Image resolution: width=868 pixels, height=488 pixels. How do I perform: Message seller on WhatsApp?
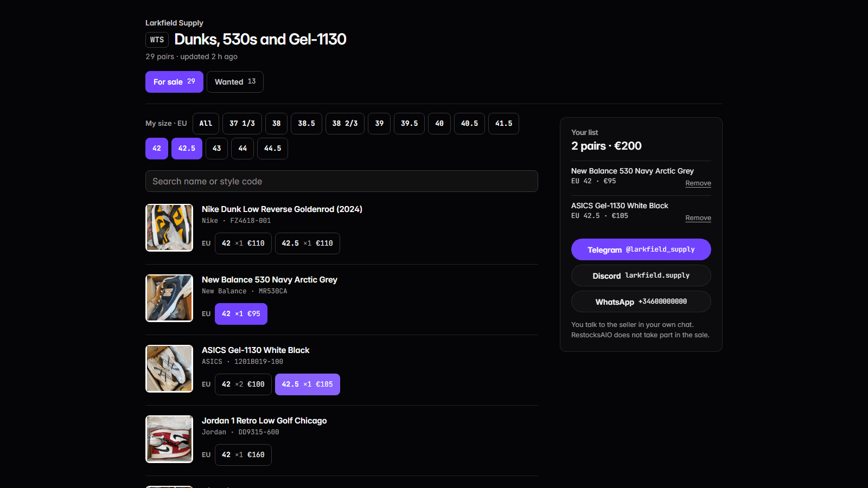tap(641, 301)
